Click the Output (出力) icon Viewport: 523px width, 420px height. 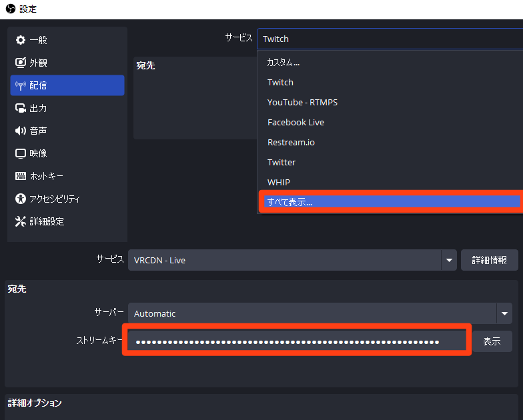(x=20, y=108)
